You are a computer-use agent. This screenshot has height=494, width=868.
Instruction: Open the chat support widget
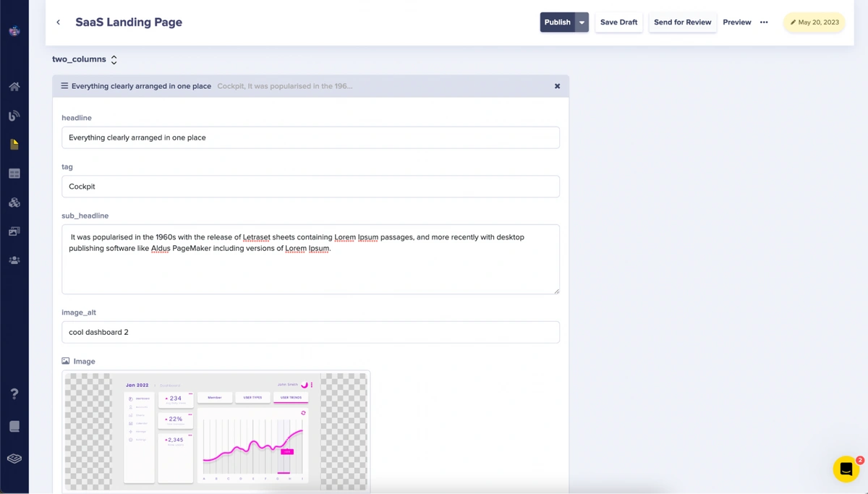coord(846,469)
